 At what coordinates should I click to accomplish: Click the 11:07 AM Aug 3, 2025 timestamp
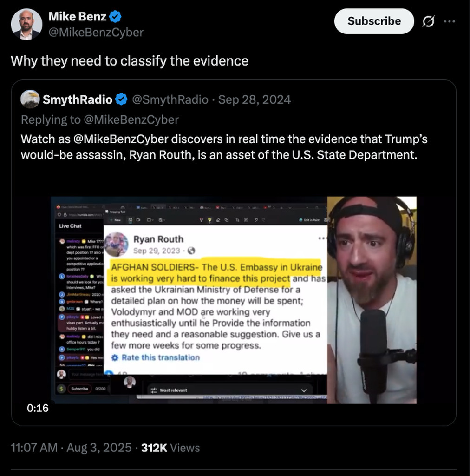(71, 448)
